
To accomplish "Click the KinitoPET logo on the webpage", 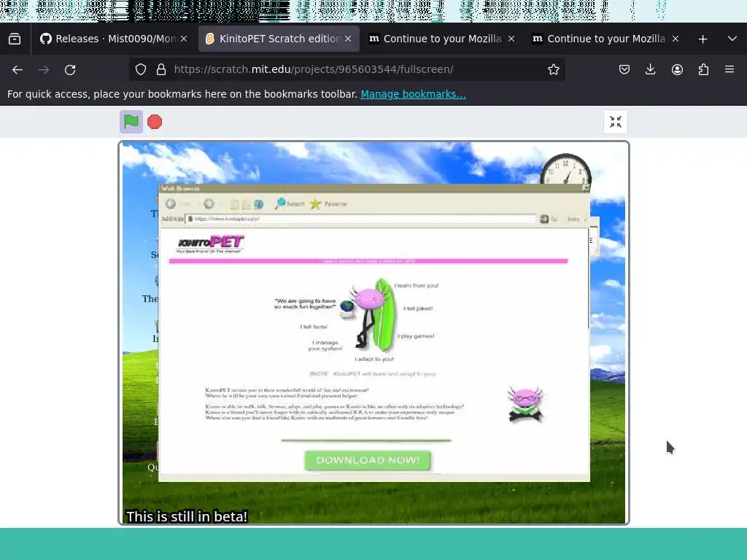I will [210, 244].
